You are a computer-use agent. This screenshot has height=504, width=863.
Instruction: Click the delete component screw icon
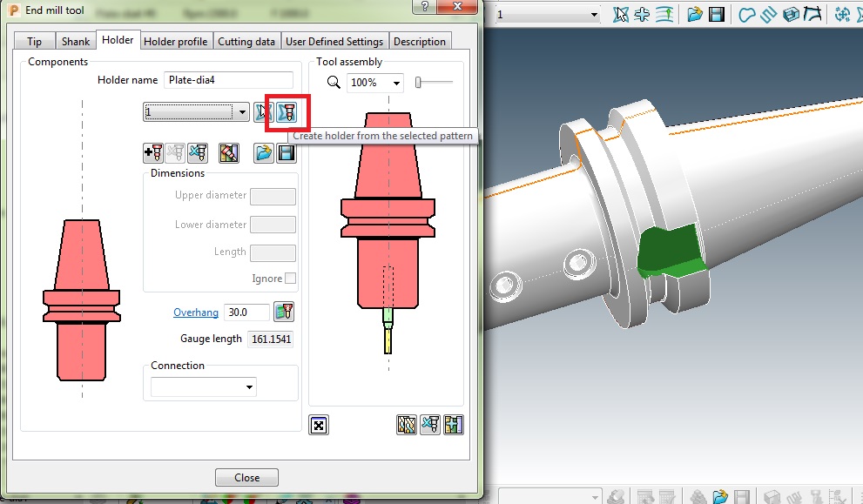198,152
